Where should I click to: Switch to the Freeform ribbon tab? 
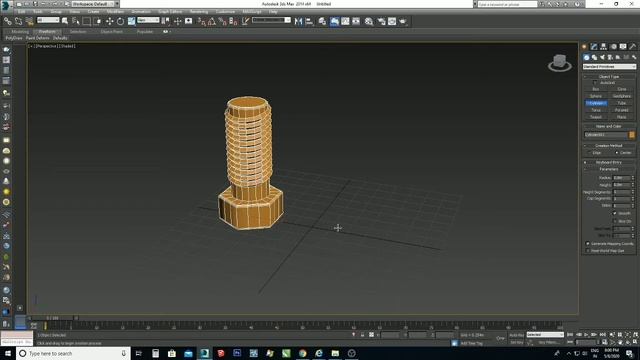click(x=47, y=32)
